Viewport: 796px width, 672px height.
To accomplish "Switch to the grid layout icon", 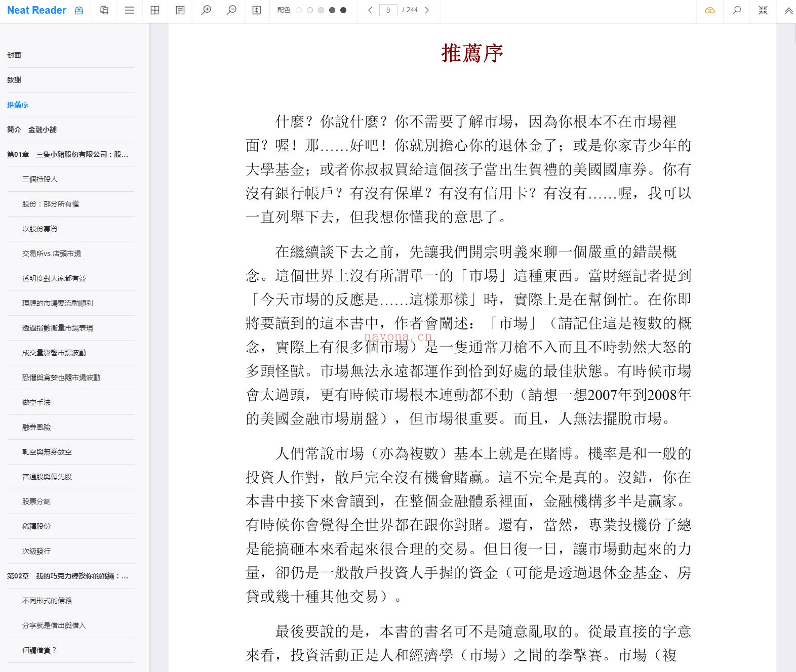I will 155,10.
